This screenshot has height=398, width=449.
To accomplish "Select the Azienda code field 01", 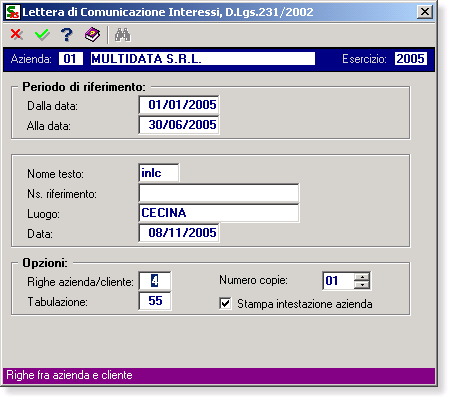I will 71,59.
